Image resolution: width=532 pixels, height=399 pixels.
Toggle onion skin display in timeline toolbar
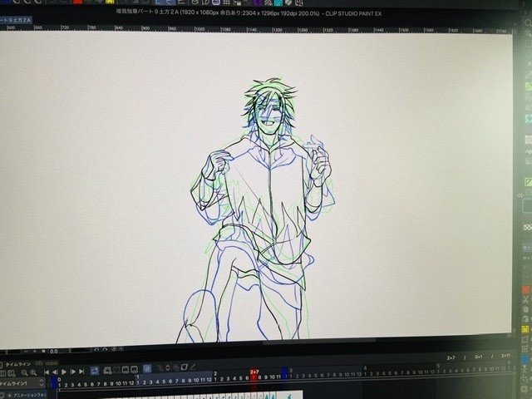coord(147,368)
